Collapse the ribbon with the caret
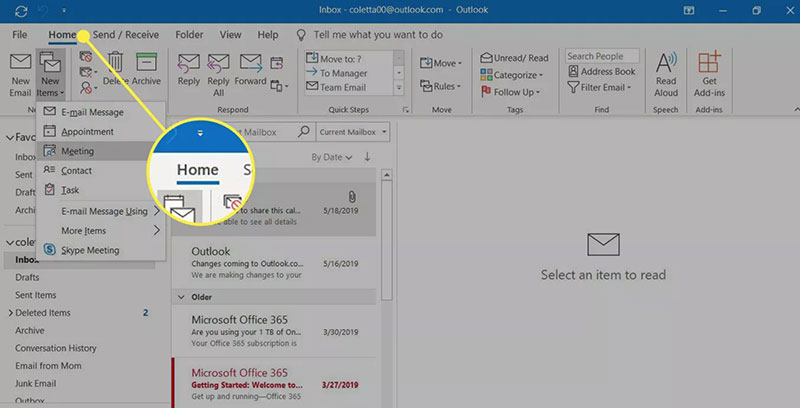Viewport: 800px width, 408px height. coord(796,110)
